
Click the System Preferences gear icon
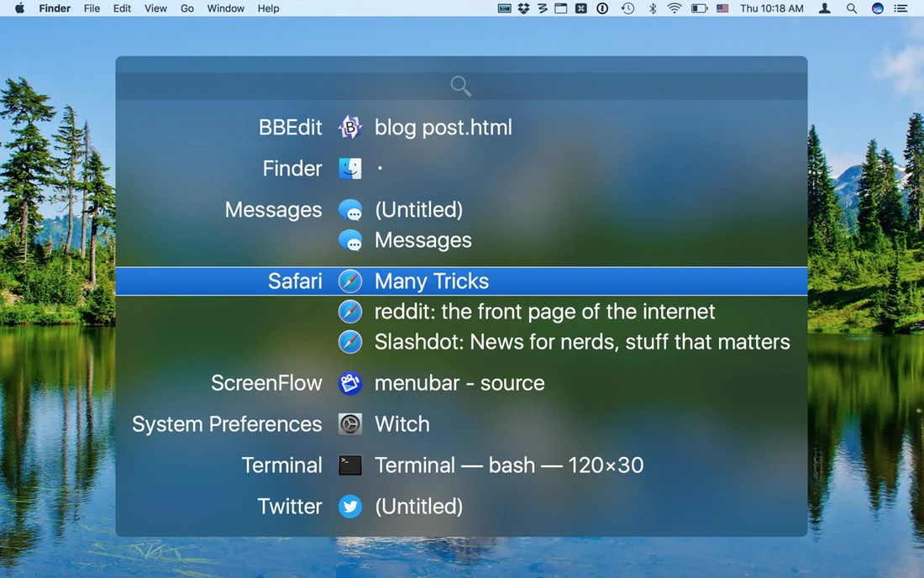350,424
